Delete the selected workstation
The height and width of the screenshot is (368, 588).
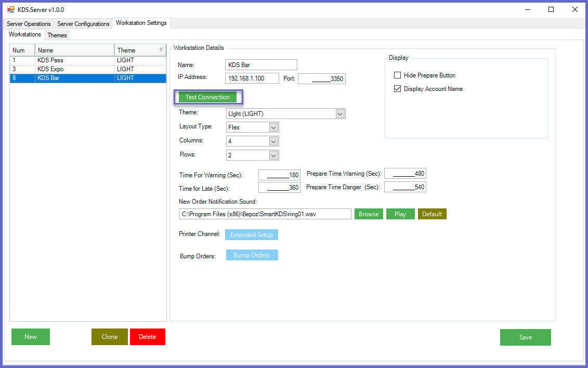pos(147,337)
